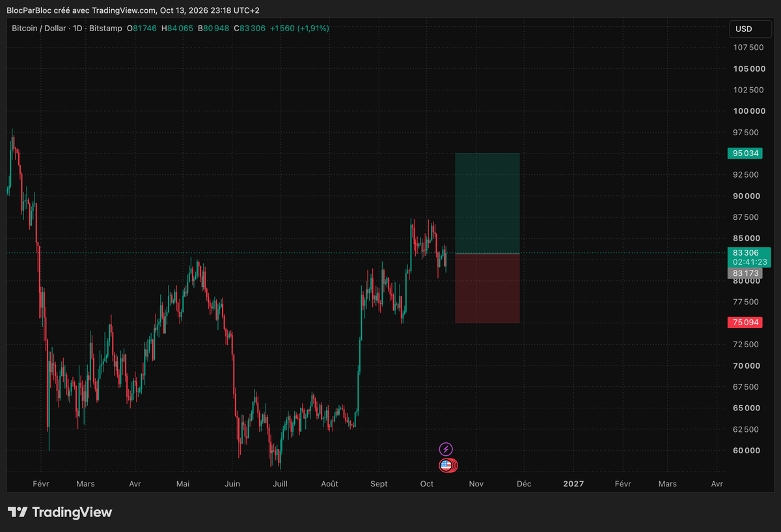Image resolution: width=781 pixels, height=532 pixels.
Task: Click the 97 500 price axis label
Action: [746, 133]
